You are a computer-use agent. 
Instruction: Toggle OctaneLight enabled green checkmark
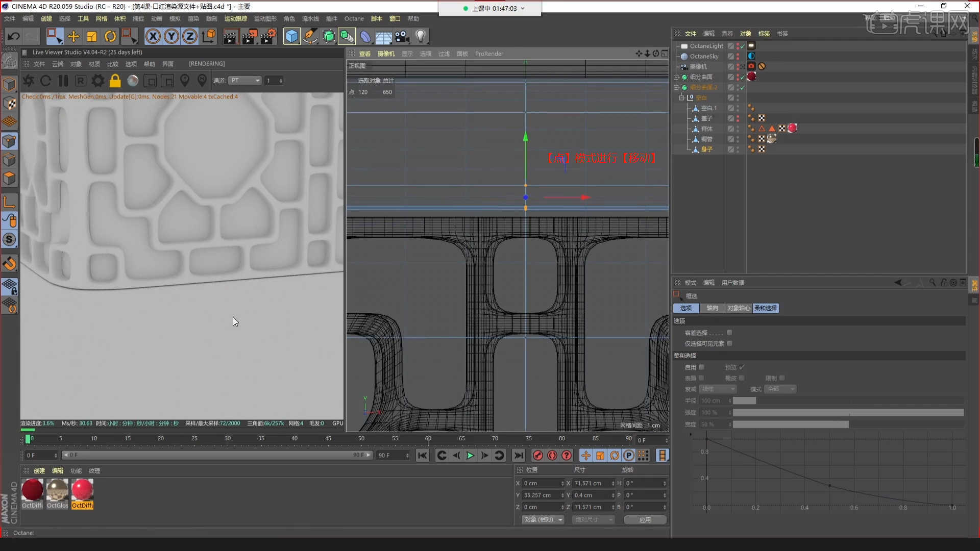pyautogui.click(x=743, y=46)
